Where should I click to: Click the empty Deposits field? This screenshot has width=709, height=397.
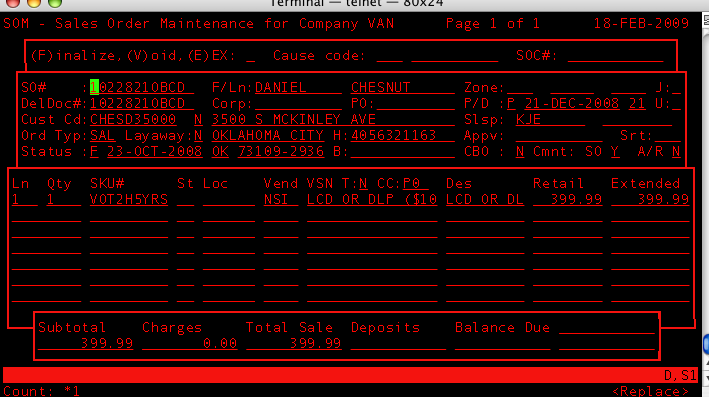[x=398, y=343]
